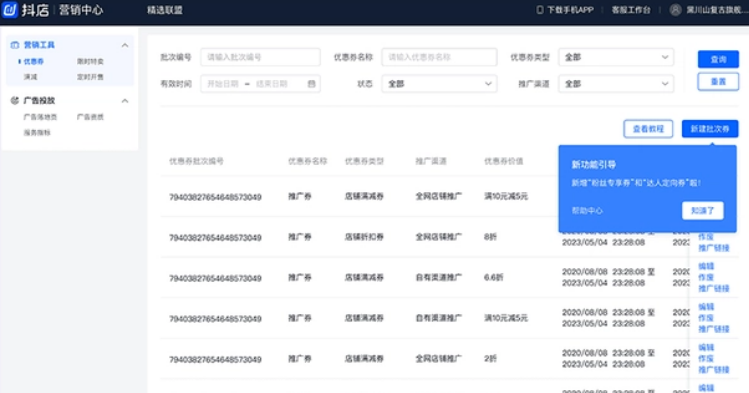Screen dimensions: 749x393
Task: Open the 状态 dropdown
Action: click(439, 84)
